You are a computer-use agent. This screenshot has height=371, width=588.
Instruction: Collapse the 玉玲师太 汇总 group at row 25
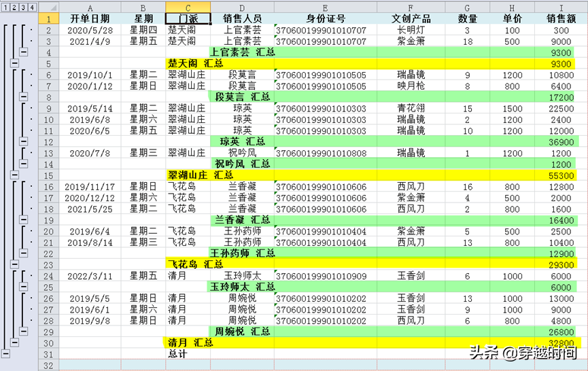[24, 287]
